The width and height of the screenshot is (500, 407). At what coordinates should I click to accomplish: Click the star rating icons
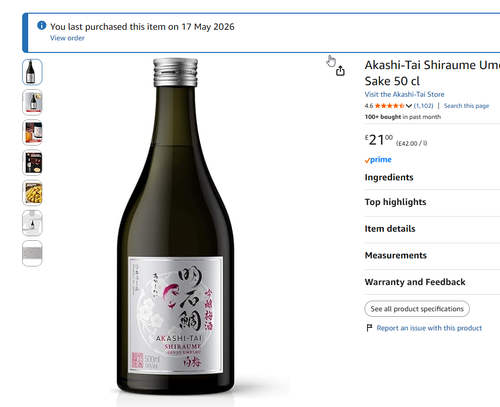(x=389, y=106)
